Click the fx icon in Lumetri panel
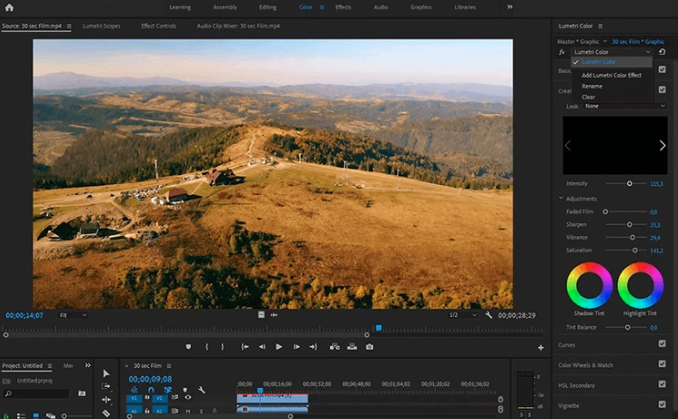Screen dimensions: 678x419 (562, 51)
